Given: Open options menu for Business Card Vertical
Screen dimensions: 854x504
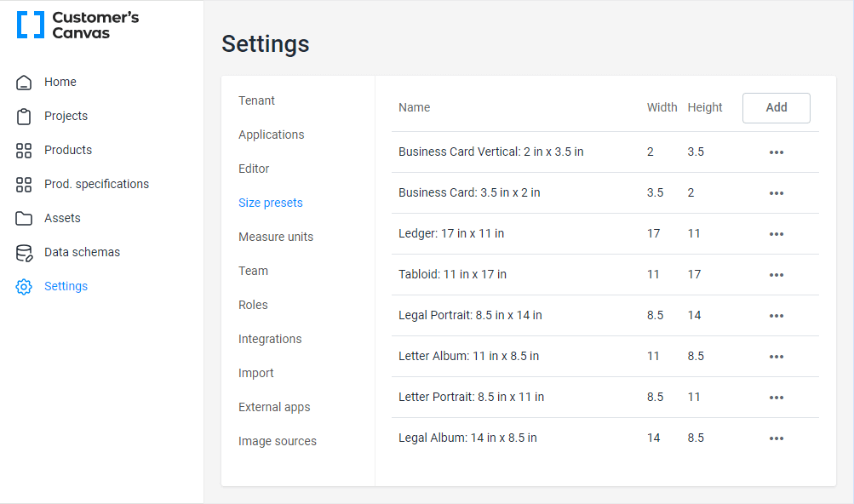Looking at the screenshot, I should pos(776,152).
